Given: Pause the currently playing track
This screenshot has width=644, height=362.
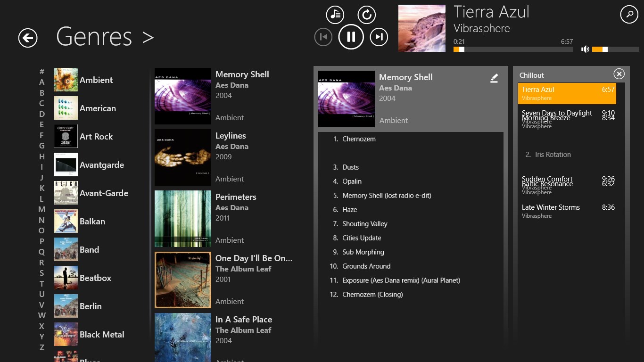Looking at the screenshot, I should pyautogui.click(x=351, y=37).
